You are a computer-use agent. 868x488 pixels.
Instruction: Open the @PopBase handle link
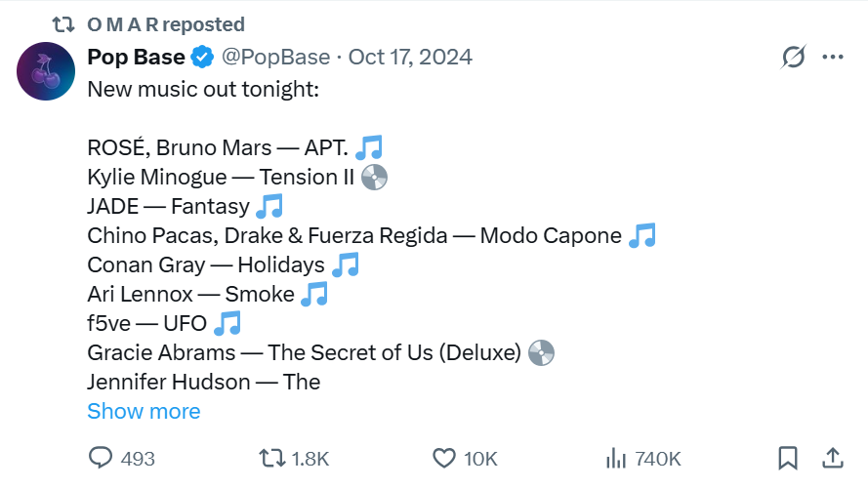pos(274,57)
